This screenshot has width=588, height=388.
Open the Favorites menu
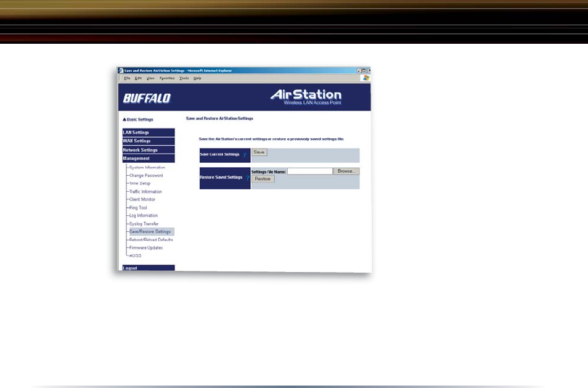(x=167, y=78)
